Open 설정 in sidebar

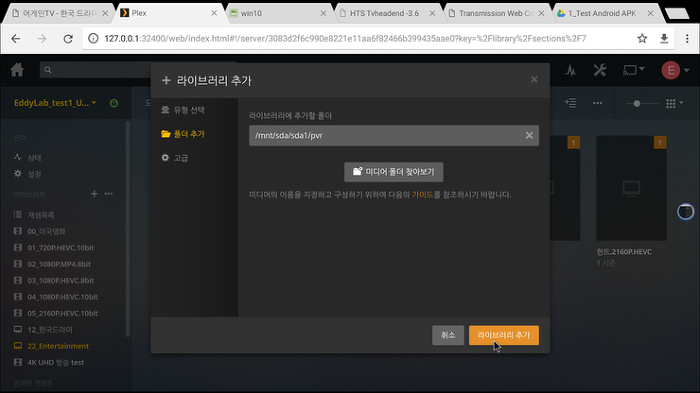click(x=28, y=174)
